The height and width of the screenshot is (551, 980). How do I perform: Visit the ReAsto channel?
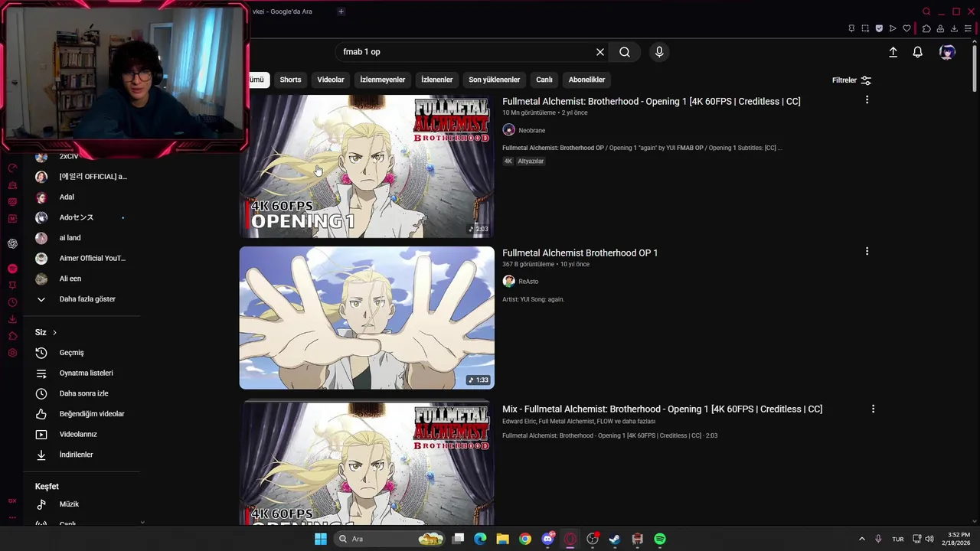[528, 282]
